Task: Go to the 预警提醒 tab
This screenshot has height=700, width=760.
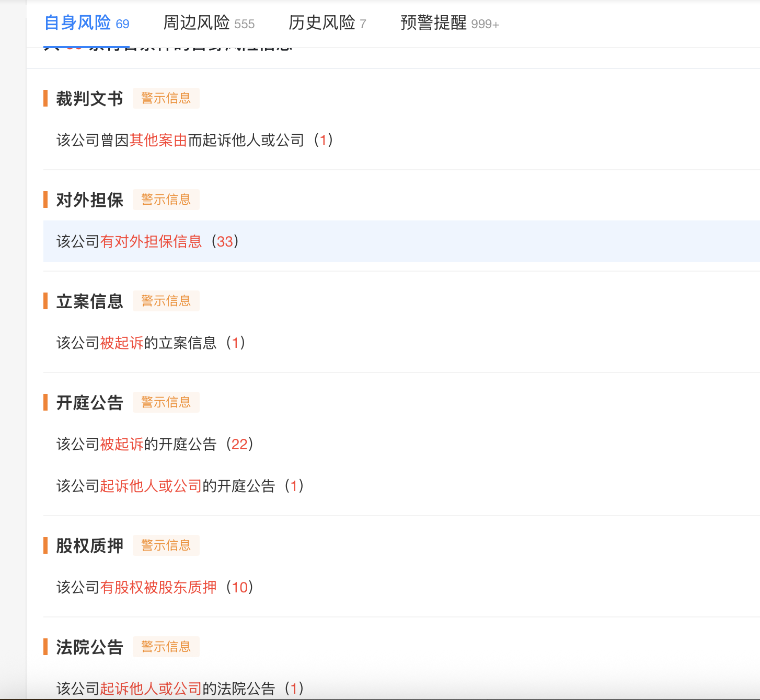Action: (449, 23)
